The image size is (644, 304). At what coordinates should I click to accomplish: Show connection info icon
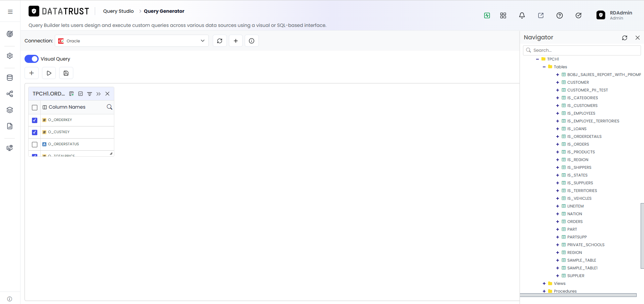click(x=252, y=41)
